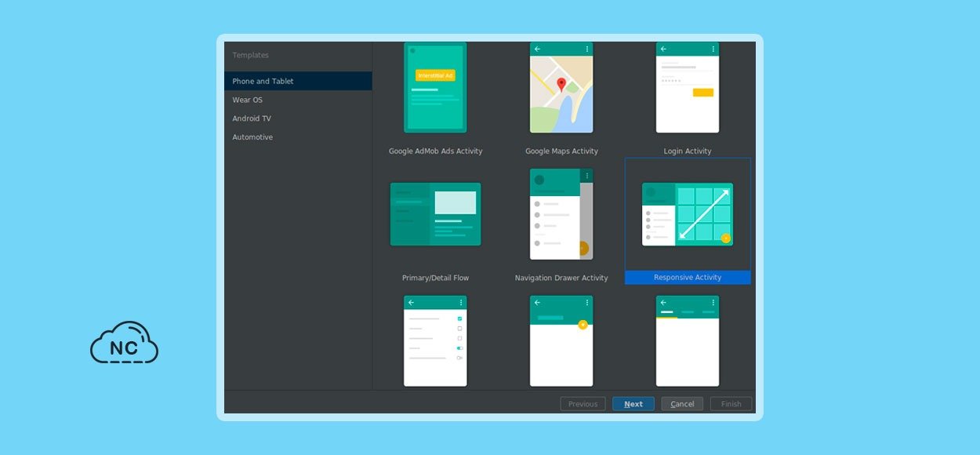The image size is (980, 455).
Task: Click the Previous button
Action: point(583,404)
